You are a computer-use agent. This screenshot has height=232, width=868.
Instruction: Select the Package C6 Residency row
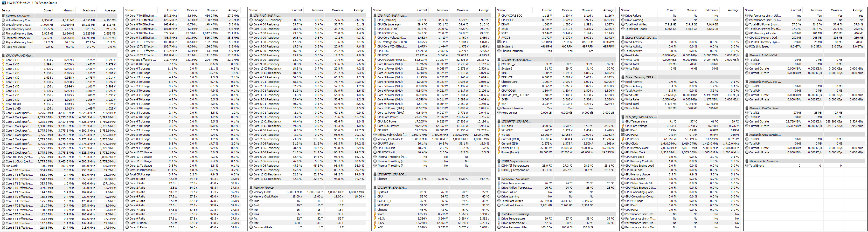[x=308, y=20]
